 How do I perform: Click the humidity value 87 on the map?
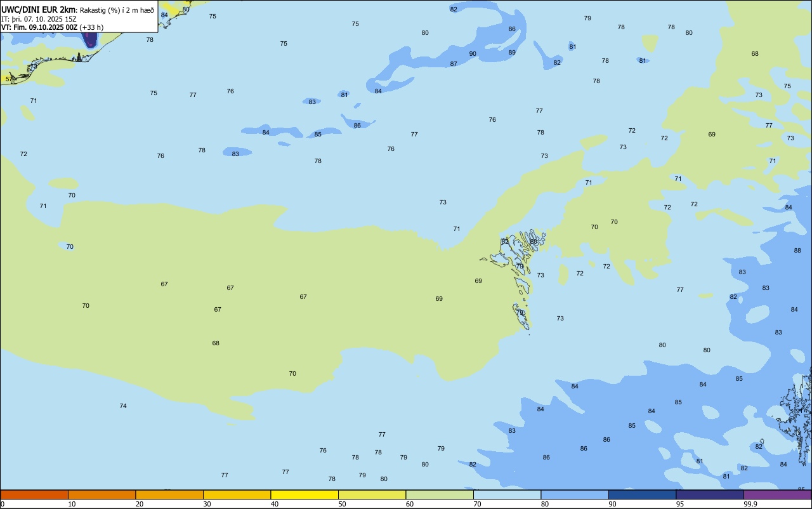click(454, 64)
